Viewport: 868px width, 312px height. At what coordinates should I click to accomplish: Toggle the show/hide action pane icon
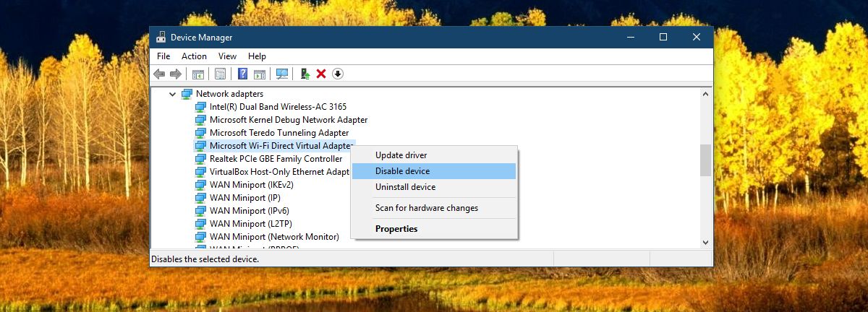tap(260, 74)
